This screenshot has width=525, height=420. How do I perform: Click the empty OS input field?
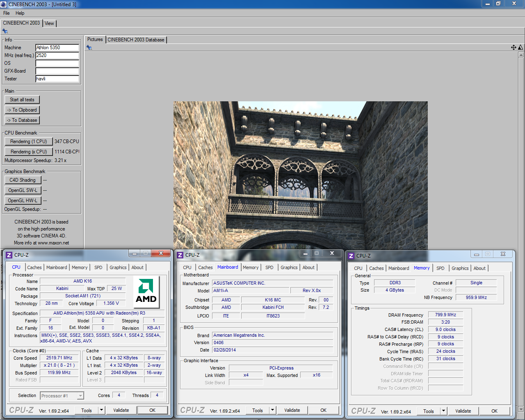(57, 63)
